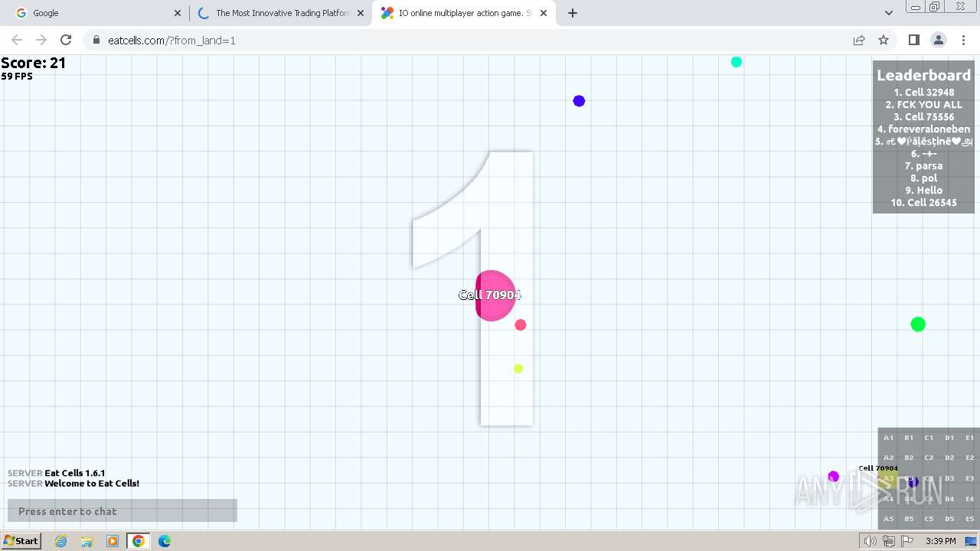Close the Trading Platform tab
The height and width of the screenshot is (551, 980).
point(361,13)
